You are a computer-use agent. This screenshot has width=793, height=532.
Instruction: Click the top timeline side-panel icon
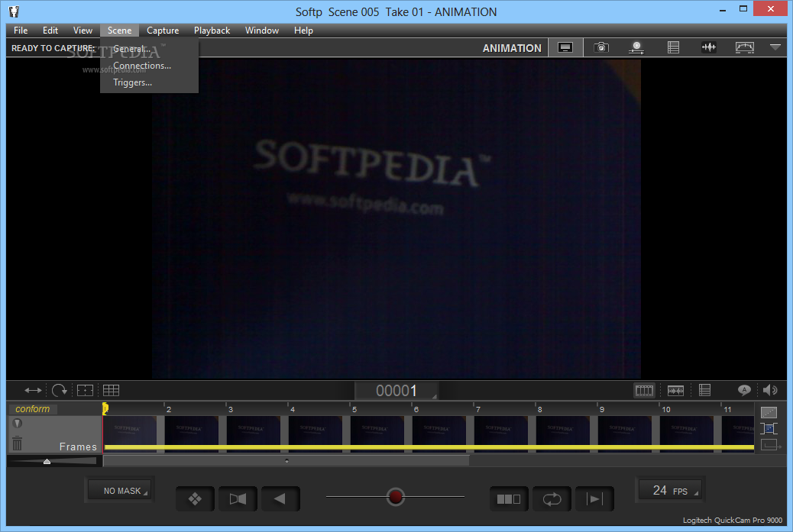click(769, 412)
